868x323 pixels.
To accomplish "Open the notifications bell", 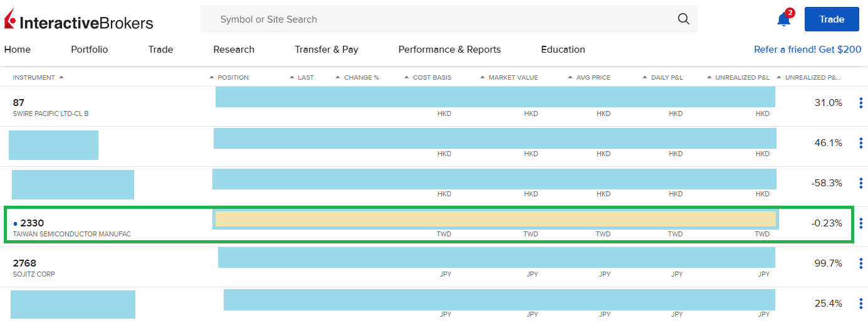I will 784,19.
